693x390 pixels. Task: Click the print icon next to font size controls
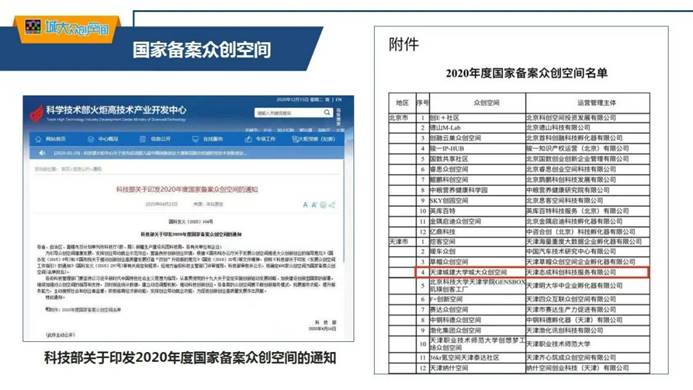pos(323,205)
